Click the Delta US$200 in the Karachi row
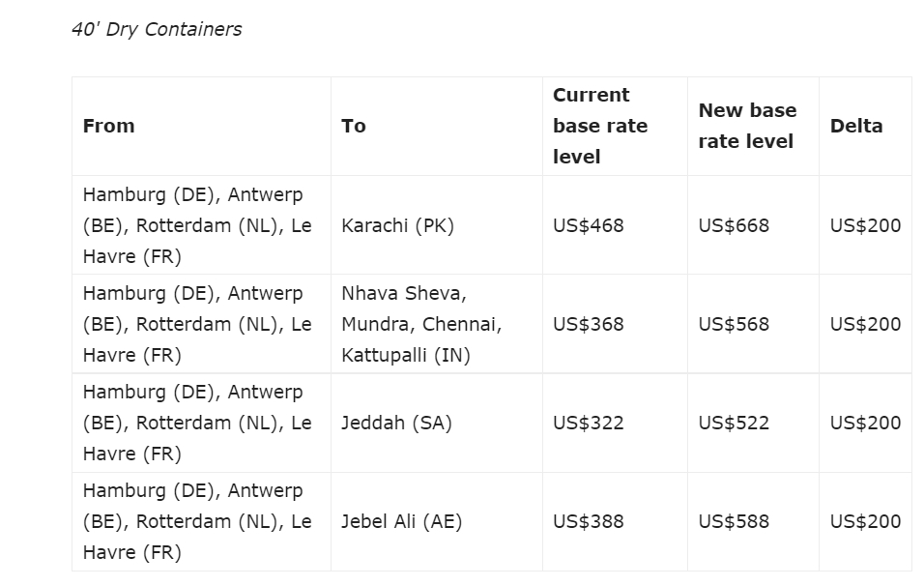924x586 pixels. click(x=865, y=225)
